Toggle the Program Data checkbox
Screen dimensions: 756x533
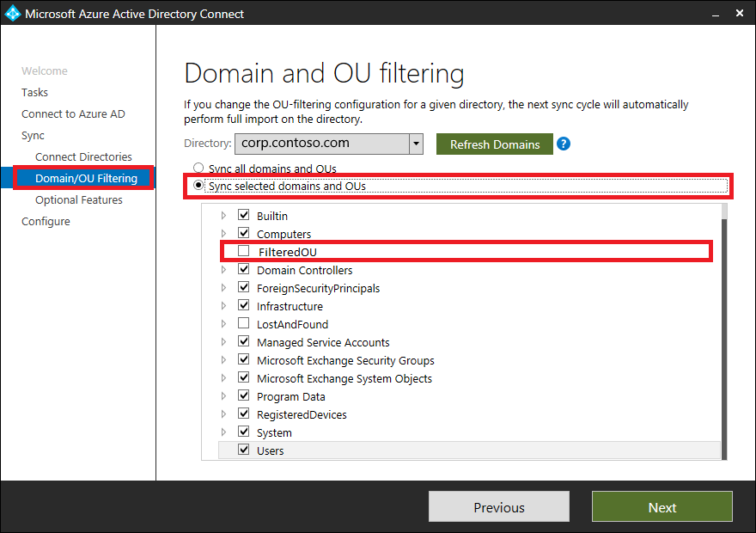(243, 395)
